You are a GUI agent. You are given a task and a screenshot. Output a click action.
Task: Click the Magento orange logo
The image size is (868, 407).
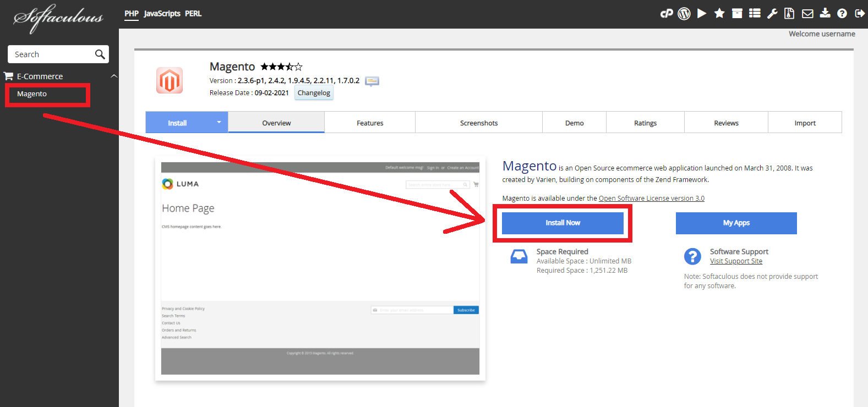(x=170, y=80)
